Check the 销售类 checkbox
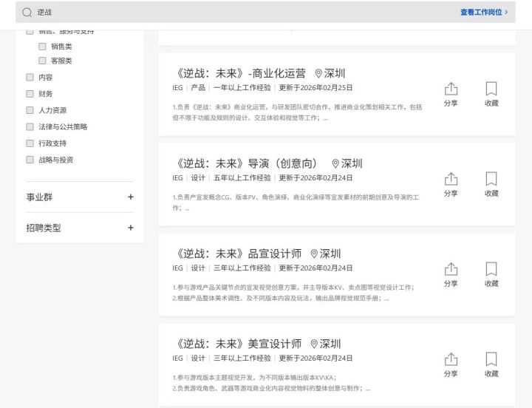Viewport: 532px width, 408px height. click(42, 47)
